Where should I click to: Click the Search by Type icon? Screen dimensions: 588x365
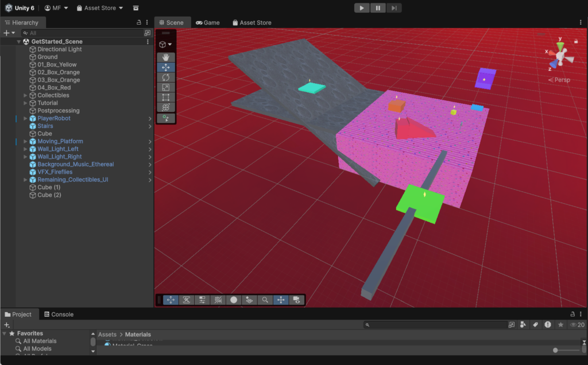coord(523,325)
